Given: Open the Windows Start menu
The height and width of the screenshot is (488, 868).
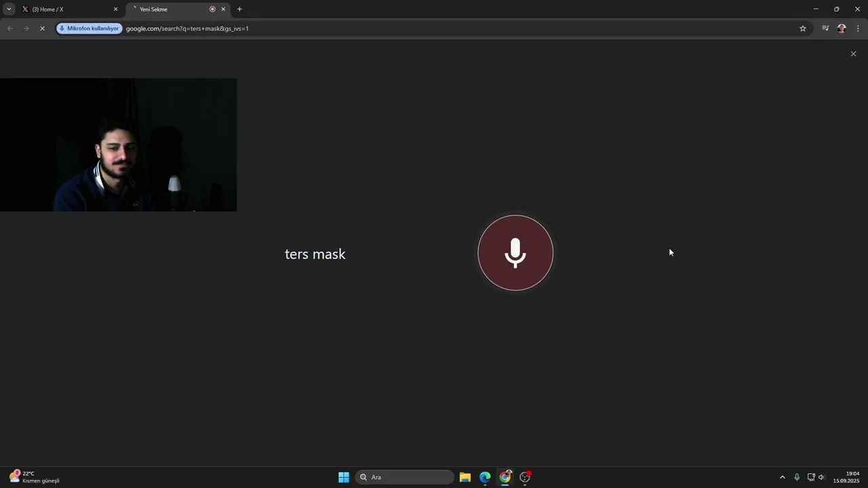Looking at the screenshot, I should 344,477.
